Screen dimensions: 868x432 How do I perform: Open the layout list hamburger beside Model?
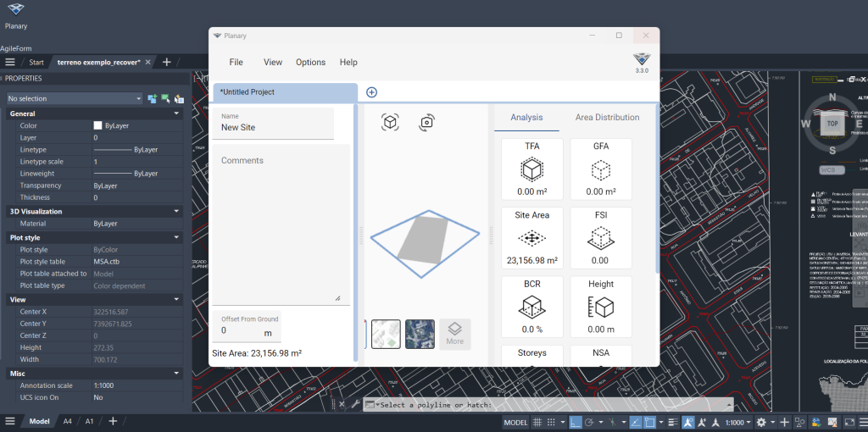[10, 421]
